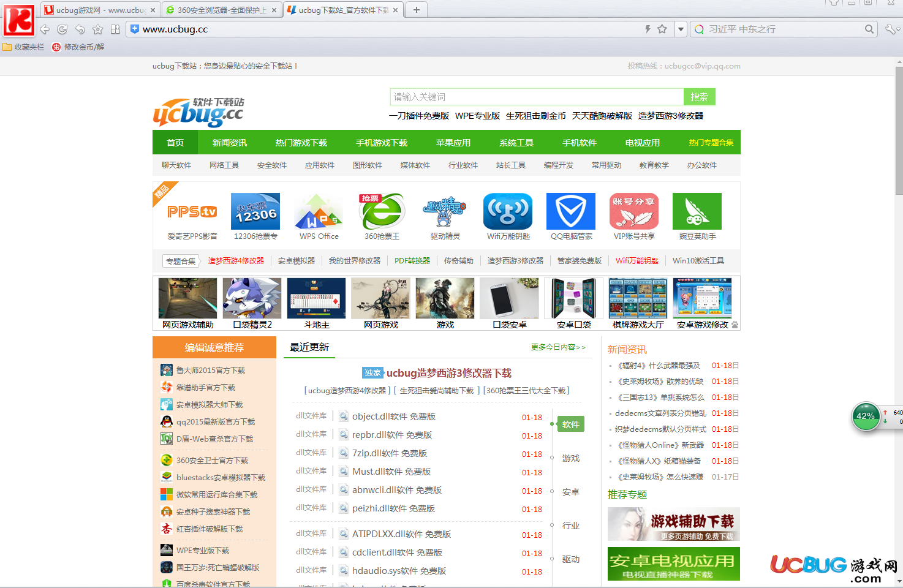Open the favorites star icon in toolbar
The height and width of the screenshot is (588, 903).
(97, 29)
